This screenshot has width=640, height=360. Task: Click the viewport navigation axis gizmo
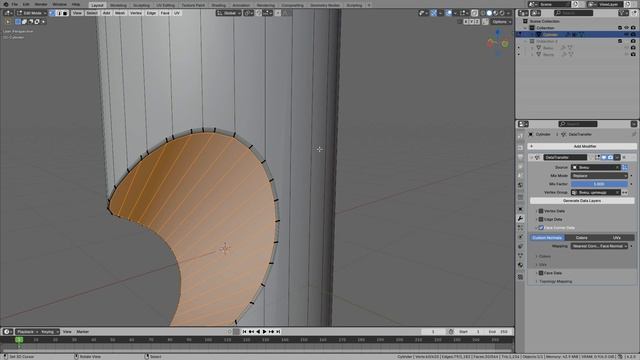click(498, 42)
